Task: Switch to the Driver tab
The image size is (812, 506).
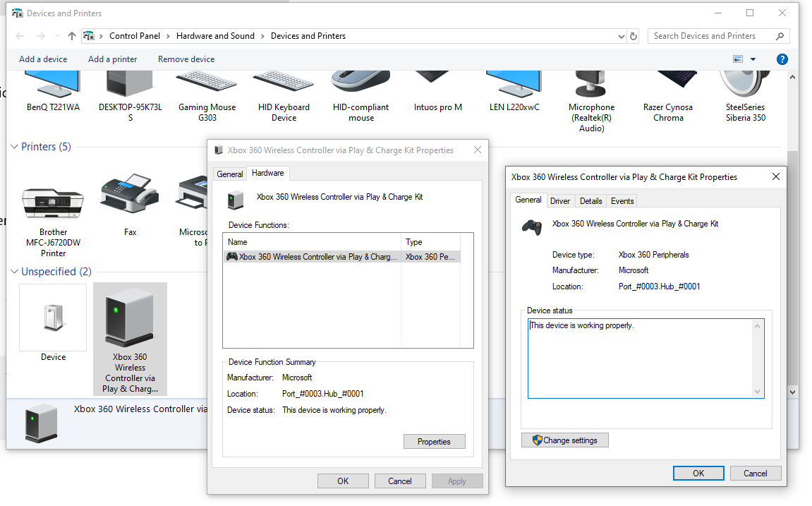Action: [x=560, y=201]
